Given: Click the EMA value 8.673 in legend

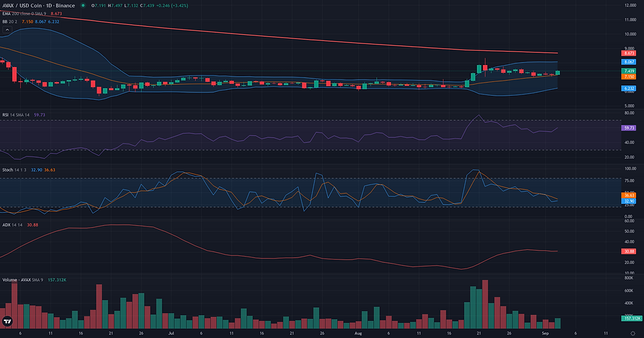Looking at the screenshot, I should (x=57, y=14).
